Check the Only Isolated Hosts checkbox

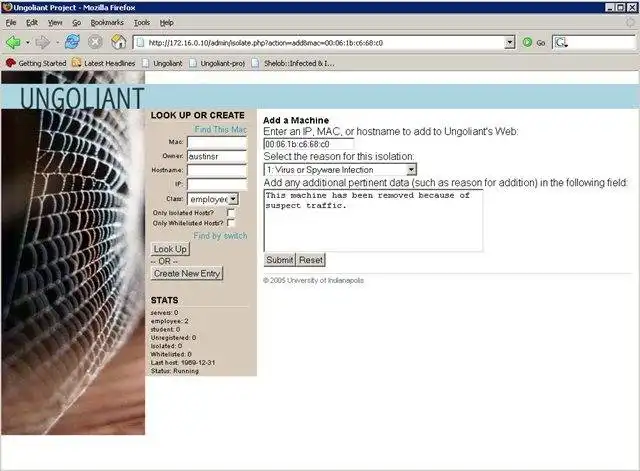point(231,213)
